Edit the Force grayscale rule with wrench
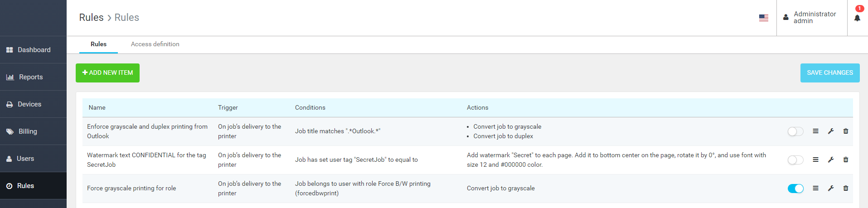 (831, 189)
